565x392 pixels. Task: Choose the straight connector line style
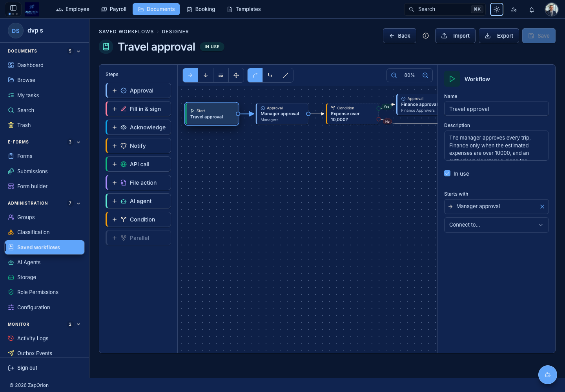[x=286, y=75]
